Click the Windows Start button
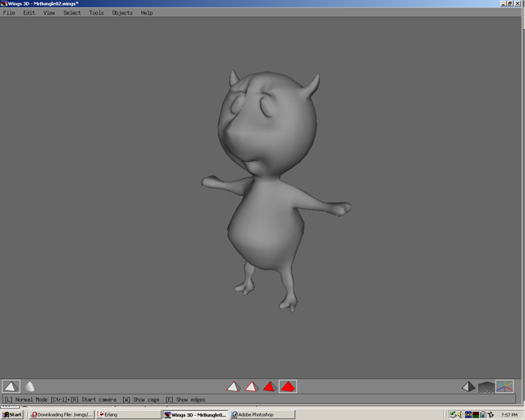The image size is (525, 420). pyautogui.click(x=11, y=414)
